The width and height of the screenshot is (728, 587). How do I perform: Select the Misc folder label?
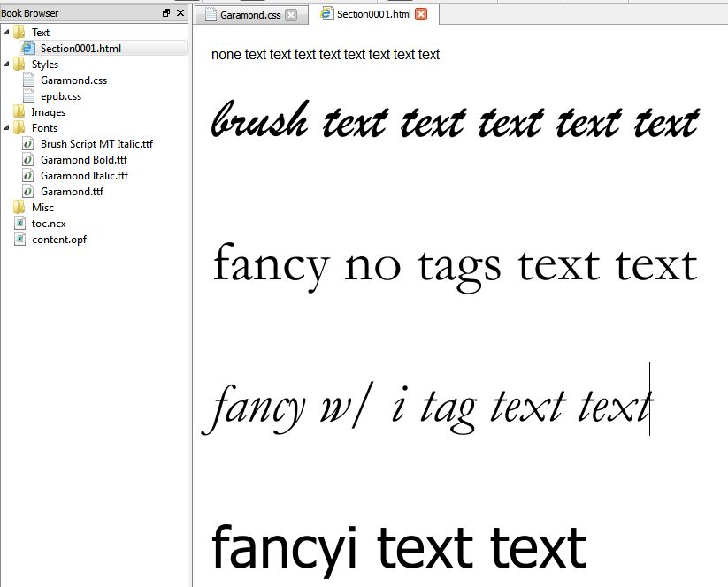(42, 208)
